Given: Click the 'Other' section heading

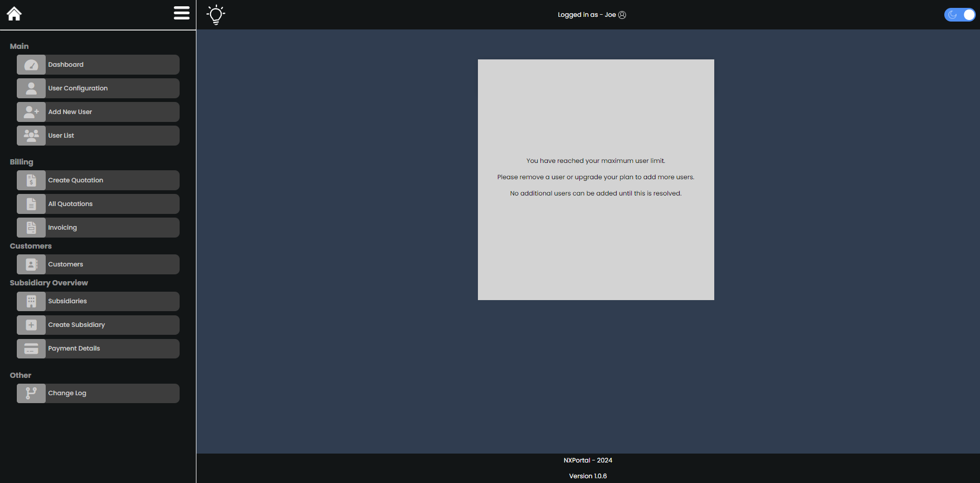Looking at the screenshot, I should coord(20,375).
